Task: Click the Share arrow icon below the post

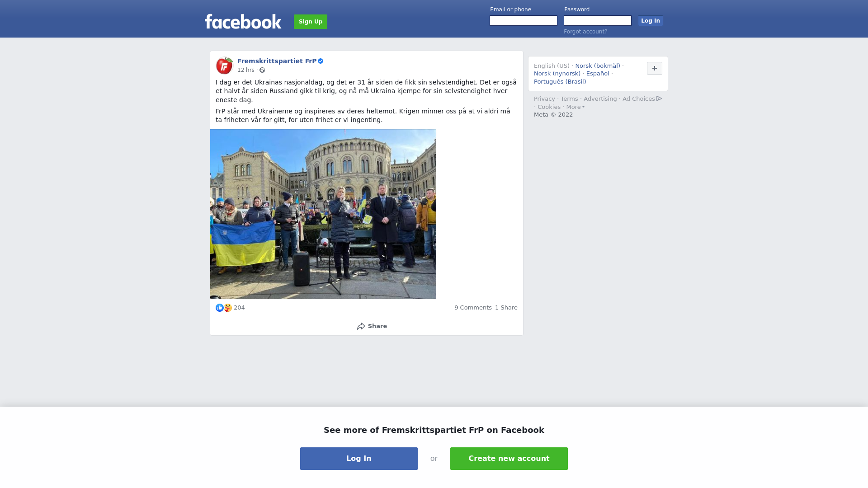Action: [x=361, y=326]
